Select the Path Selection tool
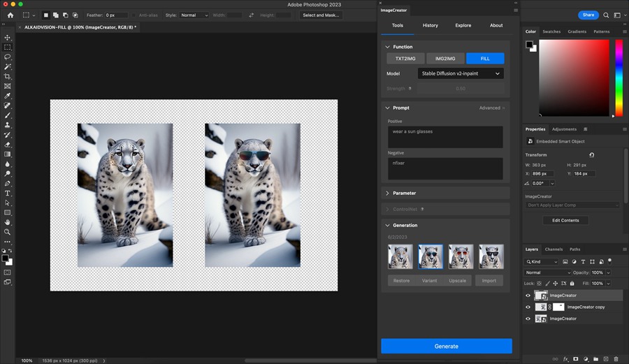 [7, 203]
